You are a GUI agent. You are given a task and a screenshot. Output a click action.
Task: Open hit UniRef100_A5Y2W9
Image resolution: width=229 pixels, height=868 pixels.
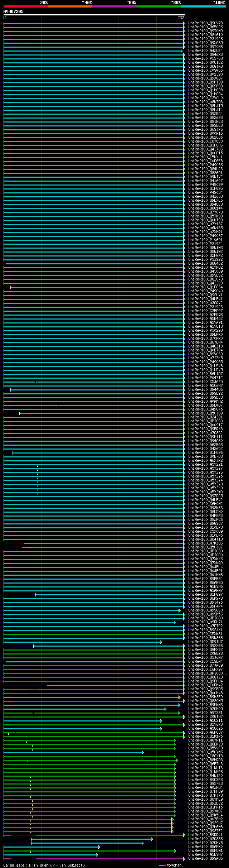coord(205,492)
